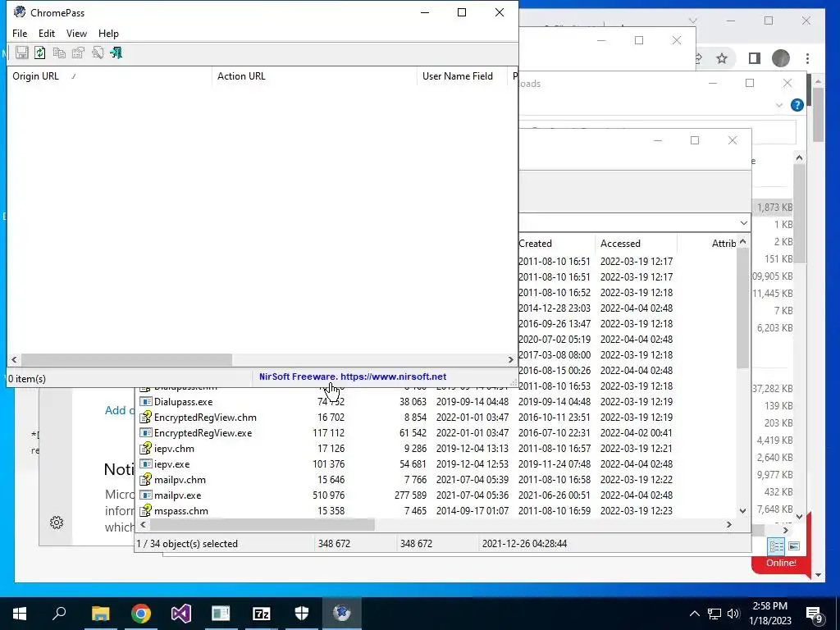Viewport: 840px width, 630px height.
Task: Switch Explorer to details view icon
Action: (776, 546)
